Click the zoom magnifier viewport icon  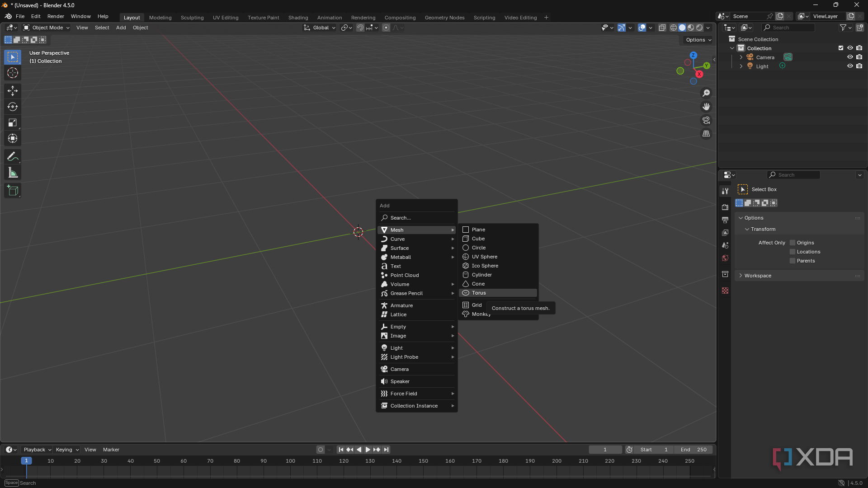point(706,93)
